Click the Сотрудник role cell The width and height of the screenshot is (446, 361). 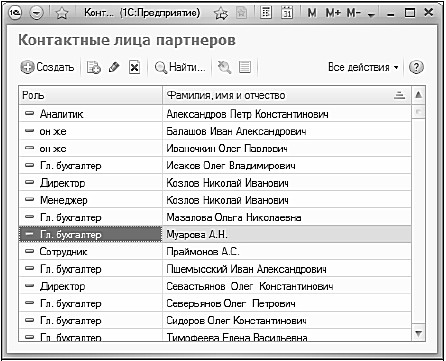coord(91,252)
